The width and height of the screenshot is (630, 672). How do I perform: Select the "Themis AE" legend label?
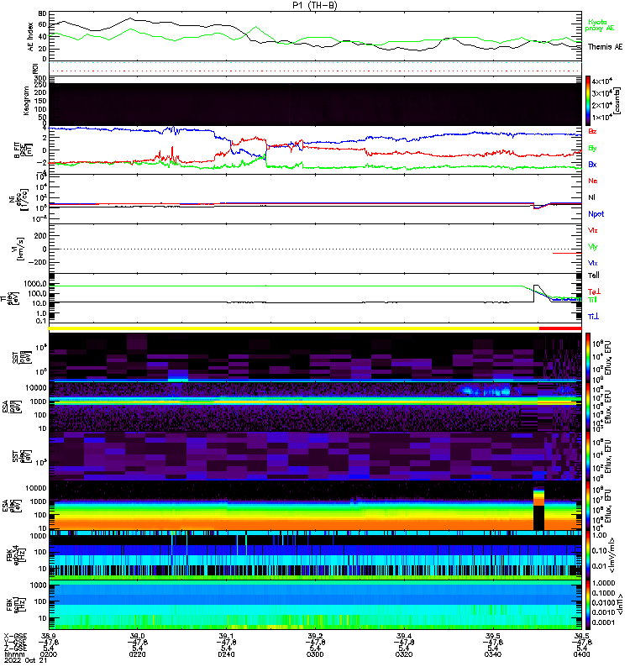[605, 47]
